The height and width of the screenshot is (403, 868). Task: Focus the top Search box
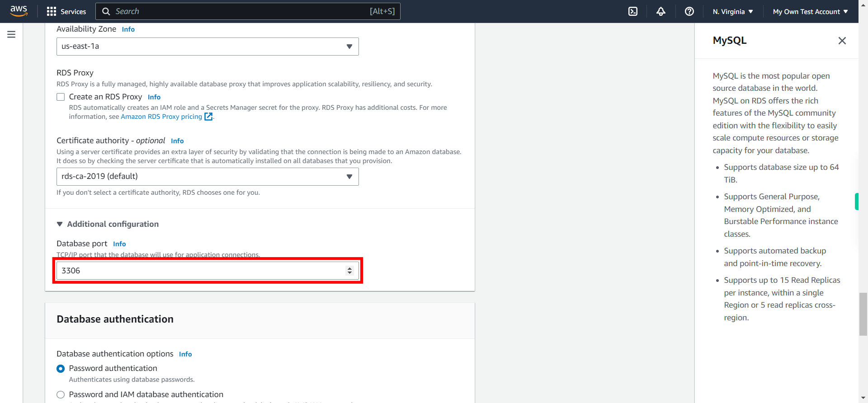click(x=248, y=11)
